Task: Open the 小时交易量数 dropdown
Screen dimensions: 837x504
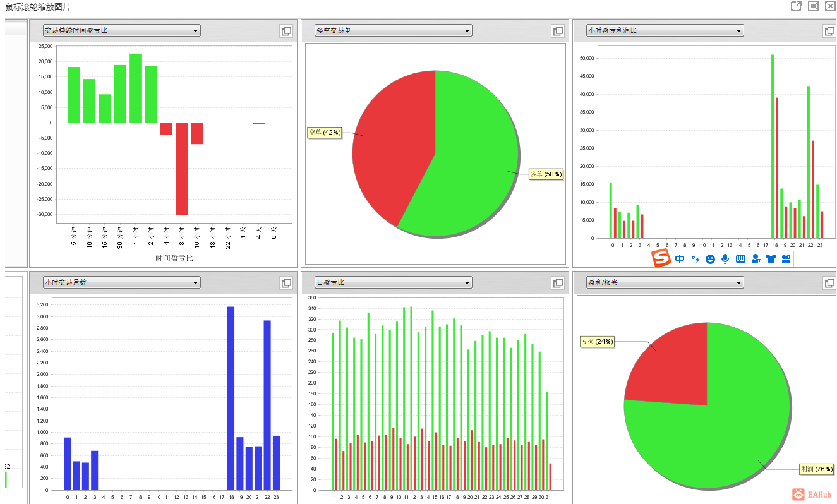Action: point(121,282)
